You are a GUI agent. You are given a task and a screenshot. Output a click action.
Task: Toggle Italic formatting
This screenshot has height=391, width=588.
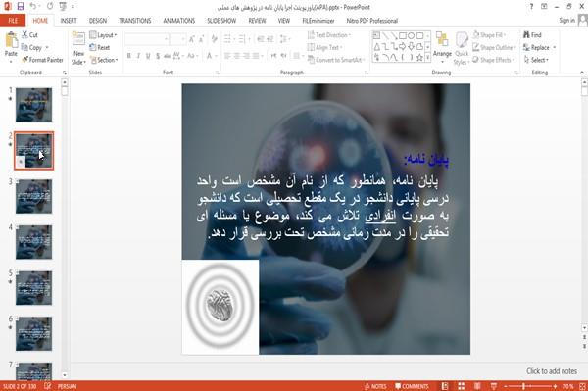pos(138,56)
